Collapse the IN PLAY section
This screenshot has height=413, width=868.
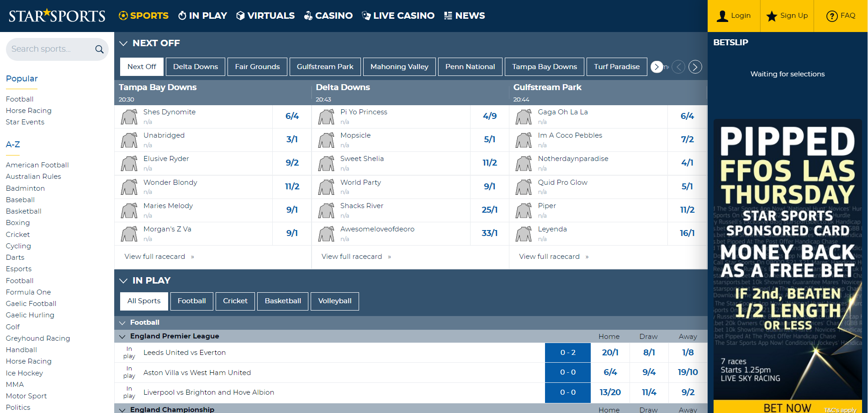[123, 281]
